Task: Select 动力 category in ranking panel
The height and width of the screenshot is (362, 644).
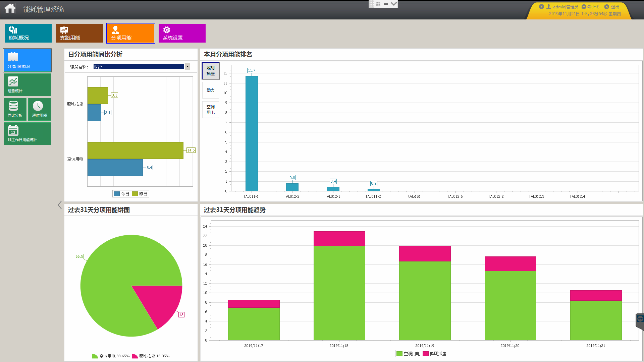Action: point(211,90)
